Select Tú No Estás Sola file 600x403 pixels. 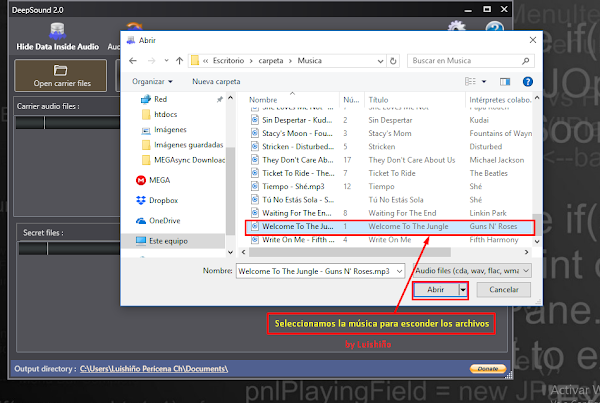click(298, 200)
